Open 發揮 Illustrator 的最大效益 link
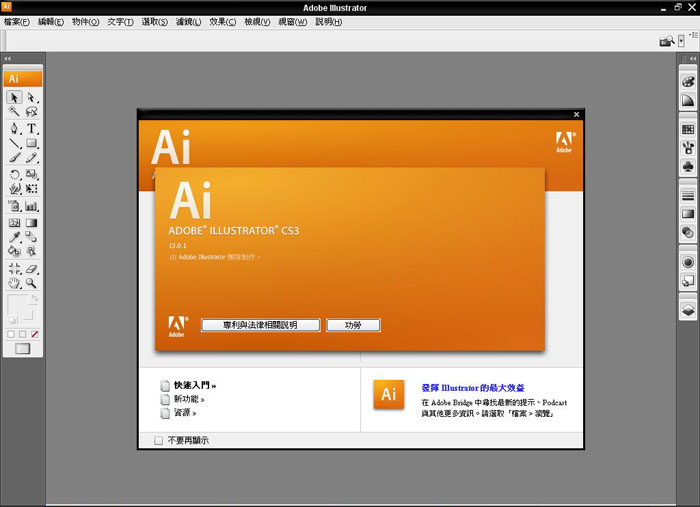Viewport: 700px width, 507px height. coord(473,388)
